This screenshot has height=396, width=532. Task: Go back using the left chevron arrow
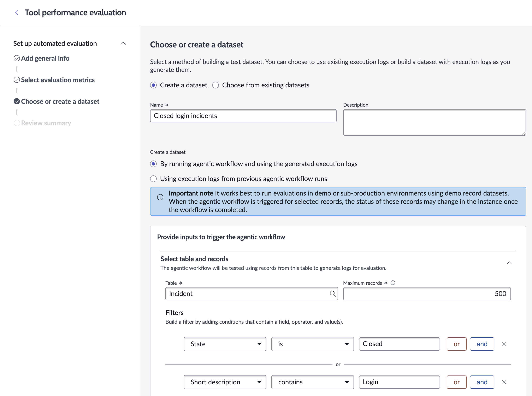(x=17, y=12)
